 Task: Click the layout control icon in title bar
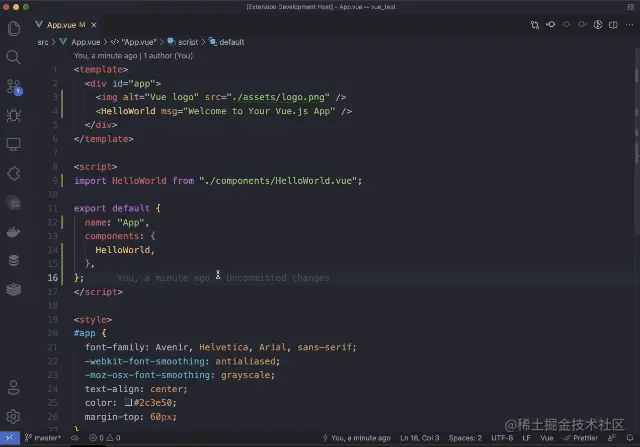(630, 7)
